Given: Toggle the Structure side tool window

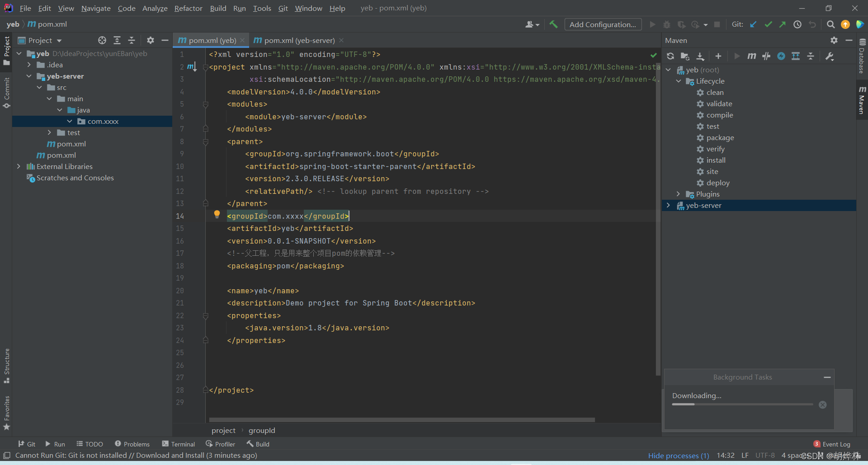Looking at the screenshot, I should 6,366.
